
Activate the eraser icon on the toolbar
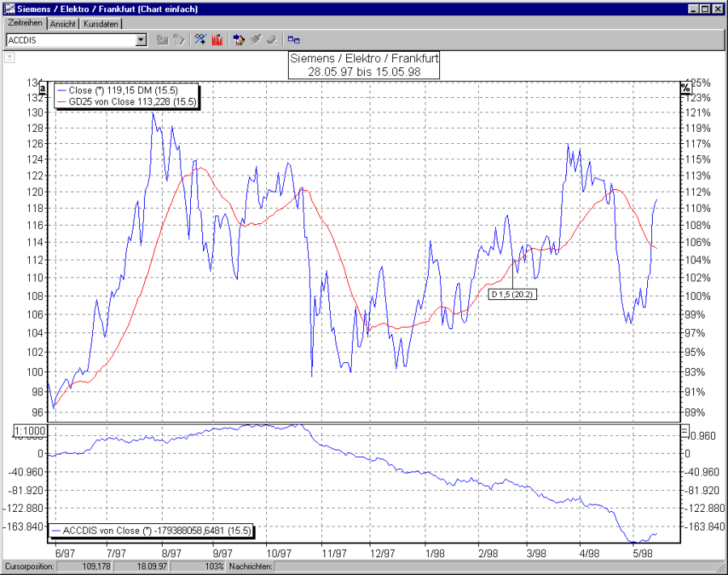point(272,39)
